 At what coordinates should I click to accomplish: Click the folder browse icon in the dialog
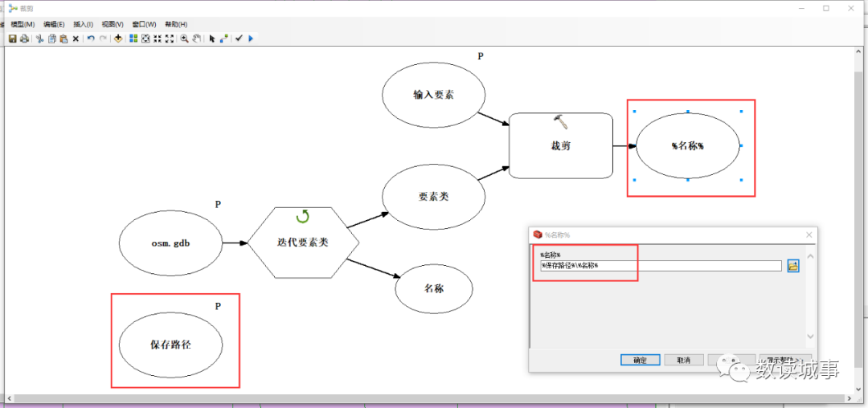pos(793,266)
